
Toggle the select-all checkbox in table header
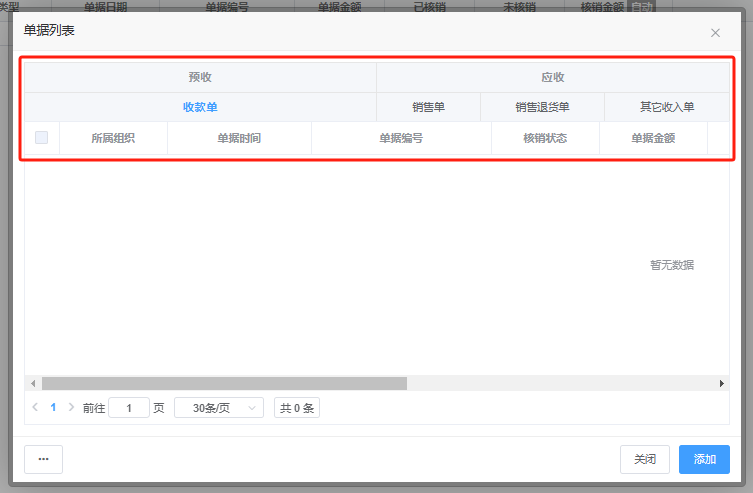coord(41,138)
